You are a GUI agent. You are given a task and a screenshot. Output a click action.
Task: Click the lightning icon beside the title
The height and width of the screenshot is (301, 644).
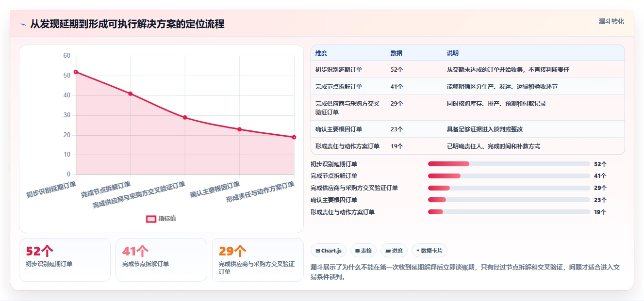[x=23, y=24]
